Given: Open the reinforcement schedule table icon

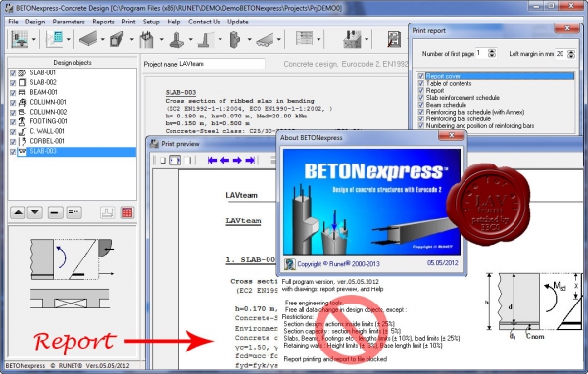Looking at the screenshot, I should pyautogui.click(x=304, y=38).
